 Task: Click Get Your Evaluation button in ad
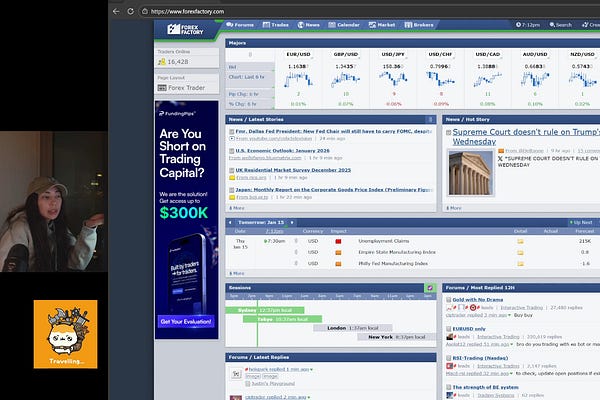186,322
